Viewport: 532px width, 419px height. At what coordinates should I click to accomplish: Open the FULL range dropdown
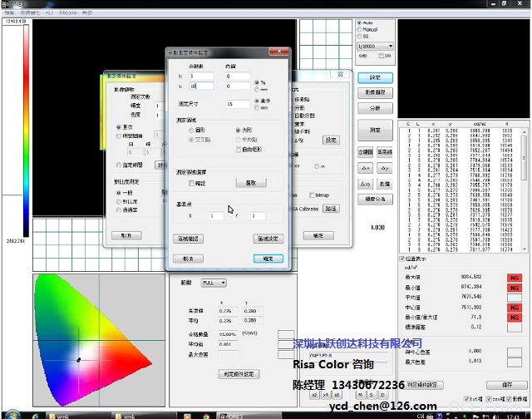point(214,283)
